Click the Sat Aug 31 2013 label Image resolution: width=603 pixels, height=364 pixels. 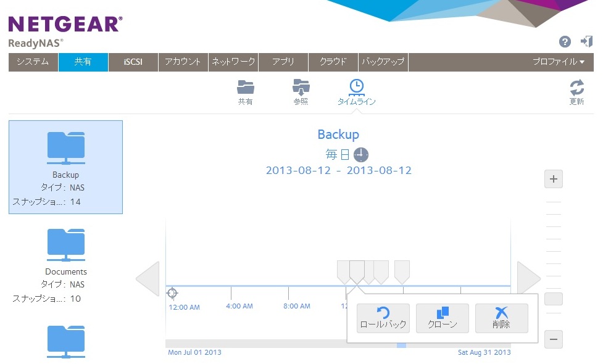pos(484,352)
